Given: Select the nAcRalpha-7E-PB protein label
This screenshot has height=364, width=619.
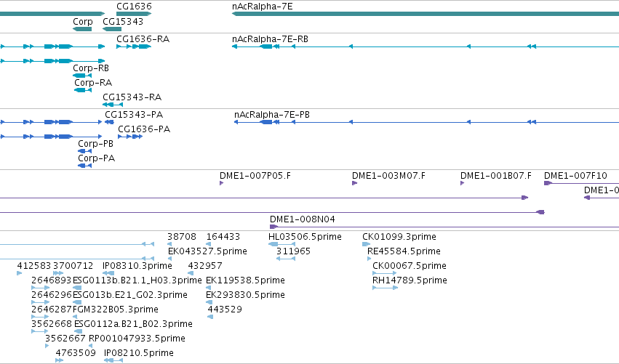Looking at the screenshot, I should point(272,115).
